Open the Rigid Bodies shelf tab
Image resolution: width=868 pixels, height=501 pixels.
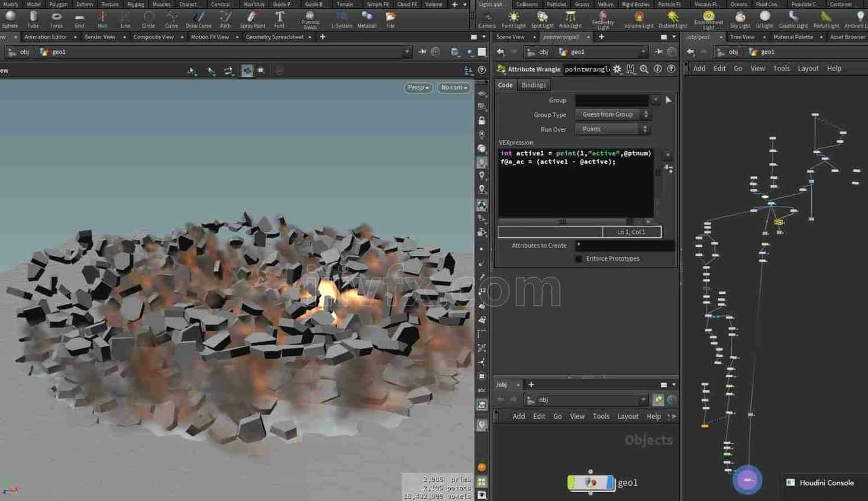pyautogui.click(x=635, y=4)
